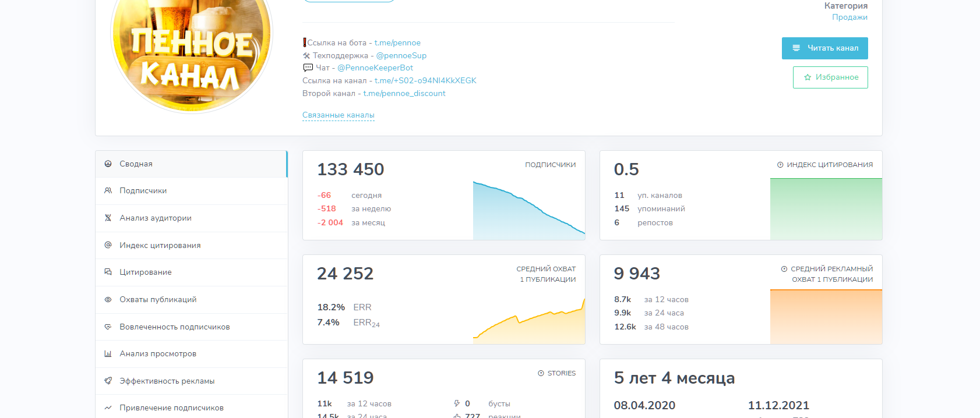Click info icon next to Индекс цитирования header

click(780, 165)
